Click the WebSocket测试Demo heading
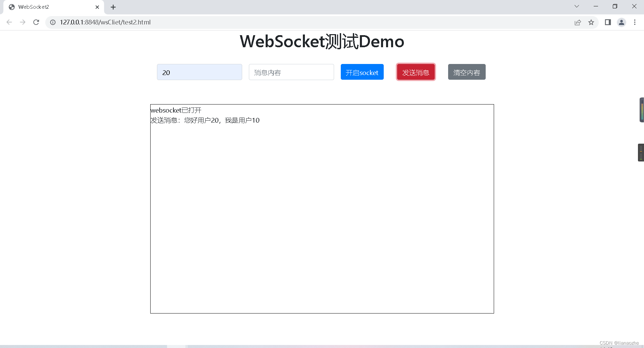Screen dimensions: 644x348 (322, 42)
